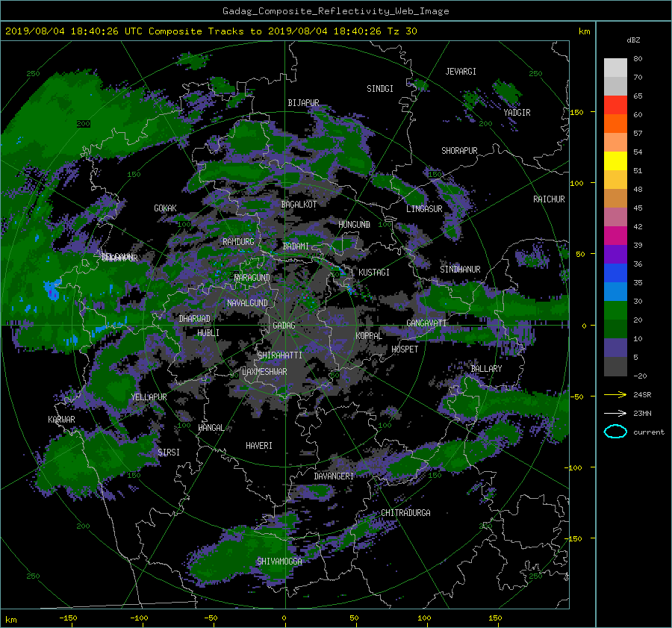Click the YADGIR city label
The height and width of the screenshot is (628, 672).
click(x=517, y=113)
